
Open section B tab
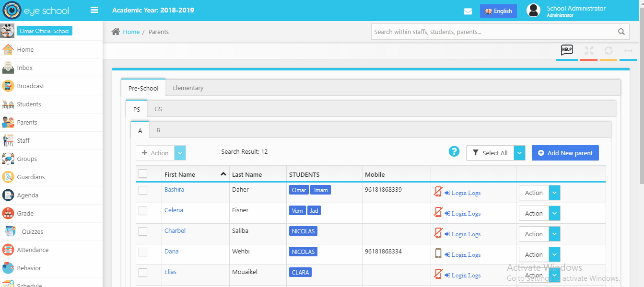158,130
